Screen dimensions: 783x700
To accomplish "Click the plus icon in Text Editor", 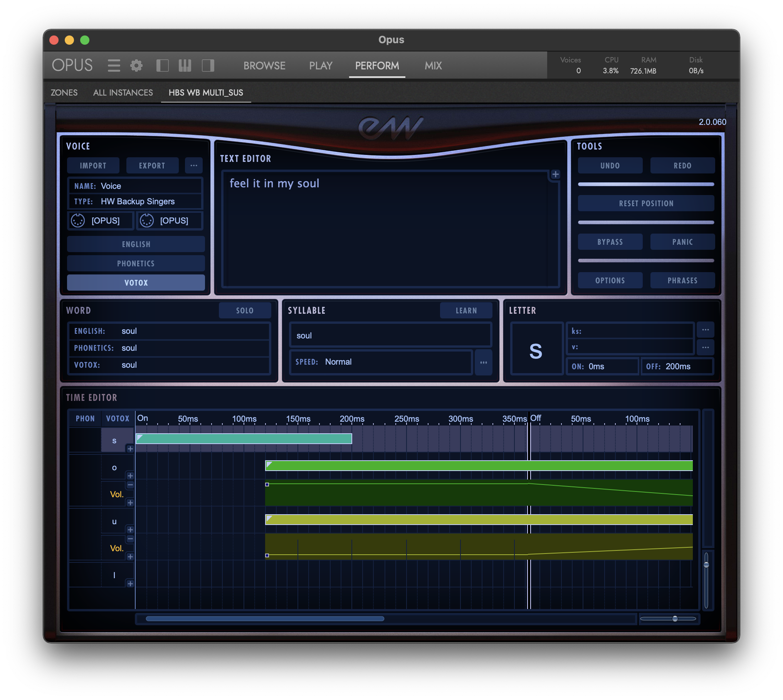I will pos(555,174).
